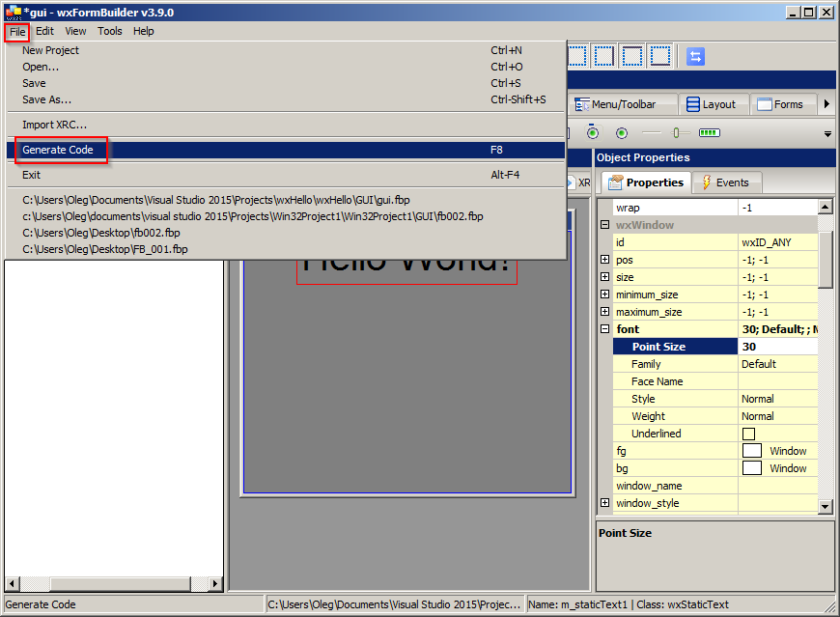
Task: Choose Save from the File menu
Action: pyautogui.click(x=286, y=83)
